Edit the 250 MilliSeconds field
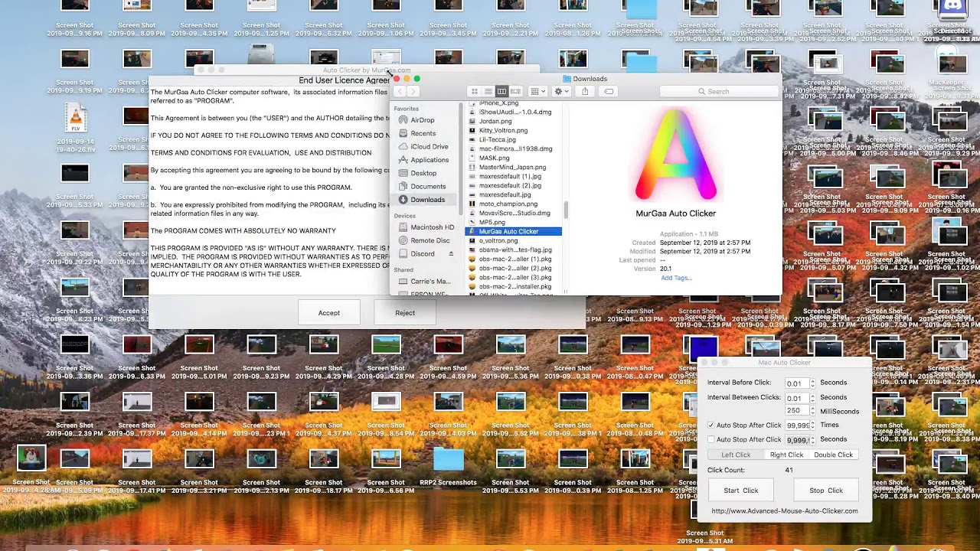The height and width of the screenshot is (551, 980). point(797,411)
